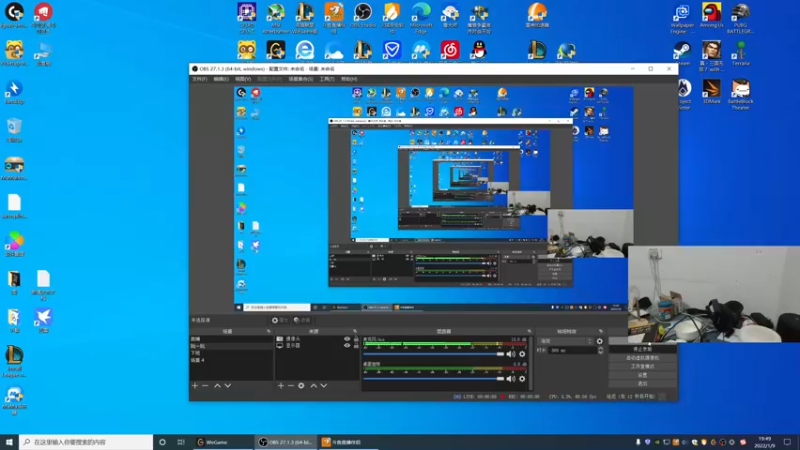This screenshot has height=450, width=800.
Task: Toggle the lock on the camera source
Action: (356, 339)
